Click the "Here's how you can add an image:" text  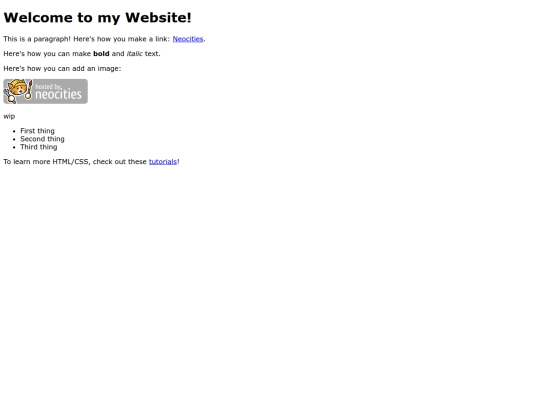[62, 69]
